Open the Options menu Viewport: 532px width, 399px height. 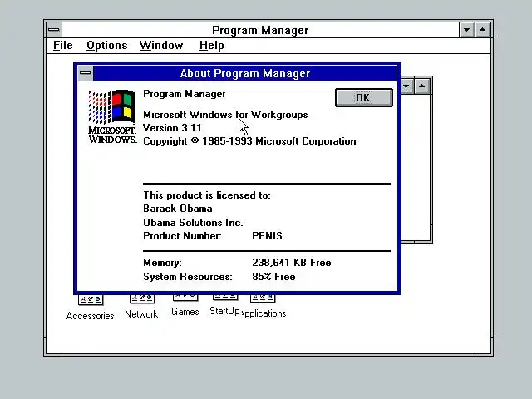[107, 46]
